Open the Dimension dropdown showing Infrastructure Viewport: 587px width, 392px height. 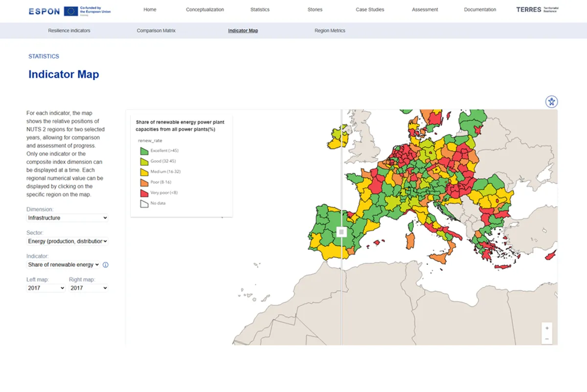click(67, 218)
